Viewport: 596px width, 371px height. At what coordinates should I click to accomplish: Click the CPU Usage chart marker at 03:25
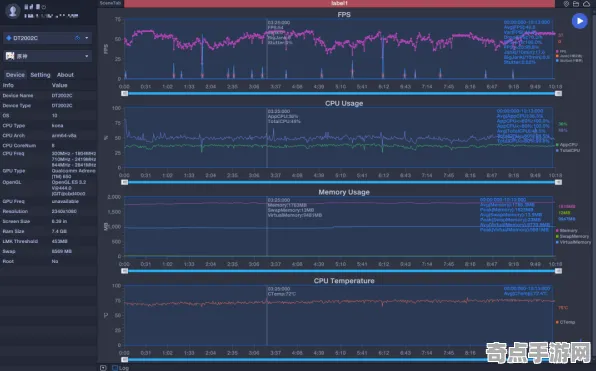click(x=267, y=138)
